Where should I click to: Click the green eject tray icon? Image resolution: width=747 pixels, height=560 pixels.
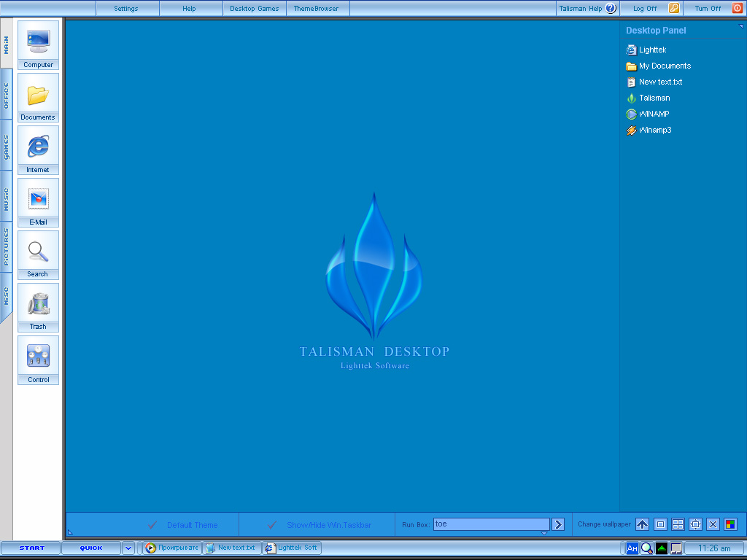[x=662, y=548]
